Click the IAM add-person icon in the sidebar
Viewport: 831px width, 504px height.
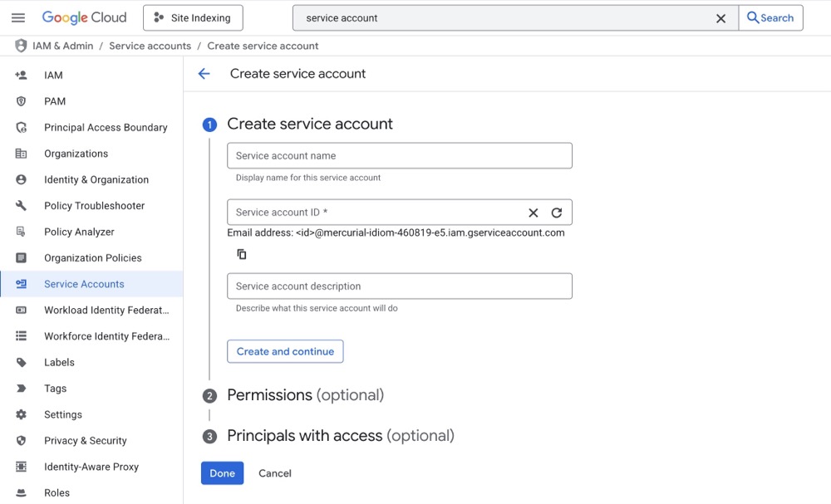point(22,76)
